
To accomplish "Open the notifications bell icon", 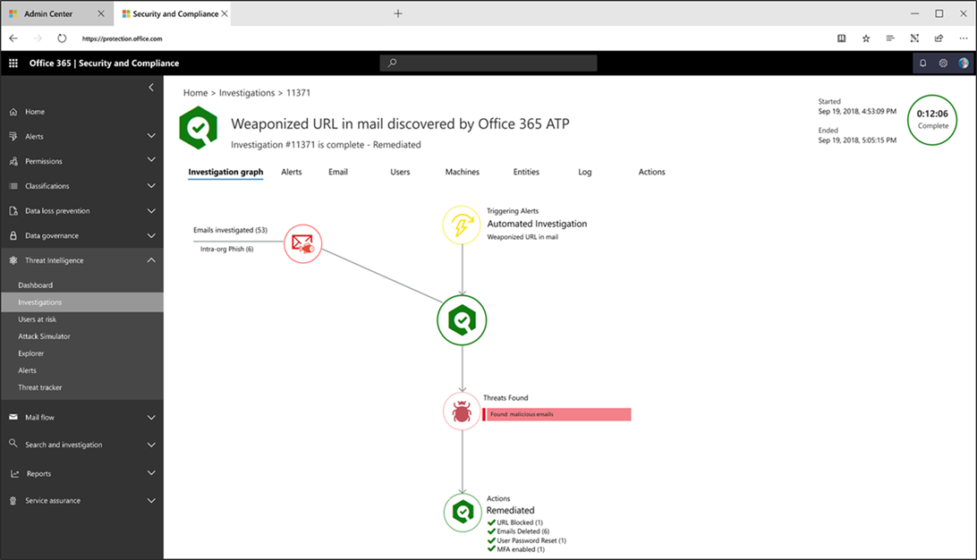I will (x=923, y=64).
